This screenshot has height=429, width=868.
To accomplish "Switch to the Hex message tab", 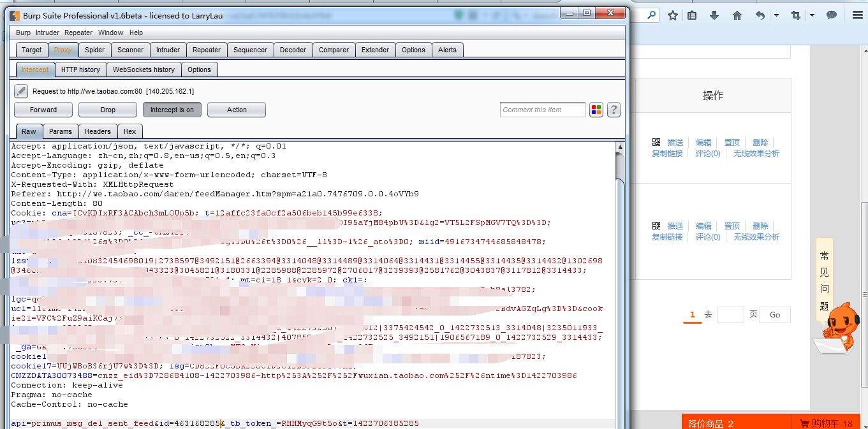I will click(x=130, y=131).
